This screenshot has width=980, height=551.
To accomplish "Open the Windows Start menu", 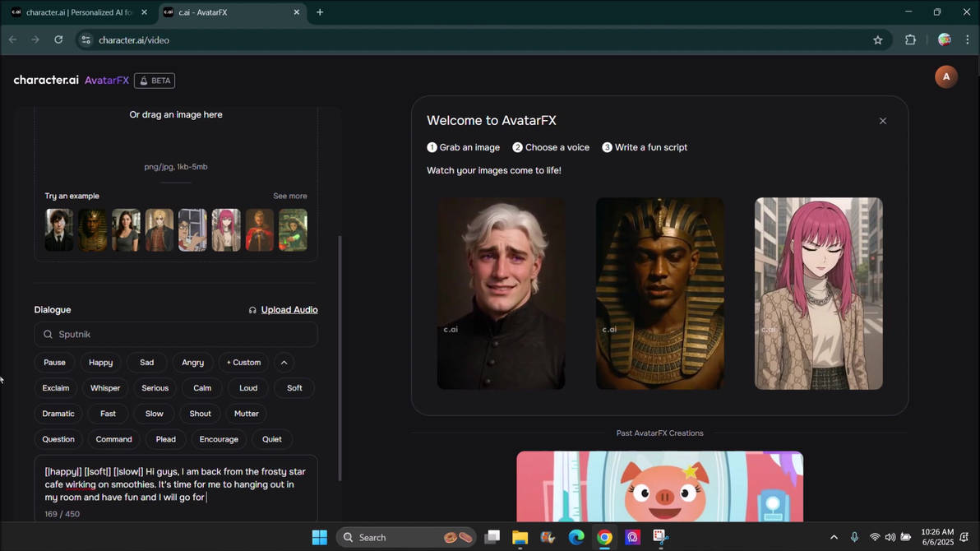I will tap(320, 537).
